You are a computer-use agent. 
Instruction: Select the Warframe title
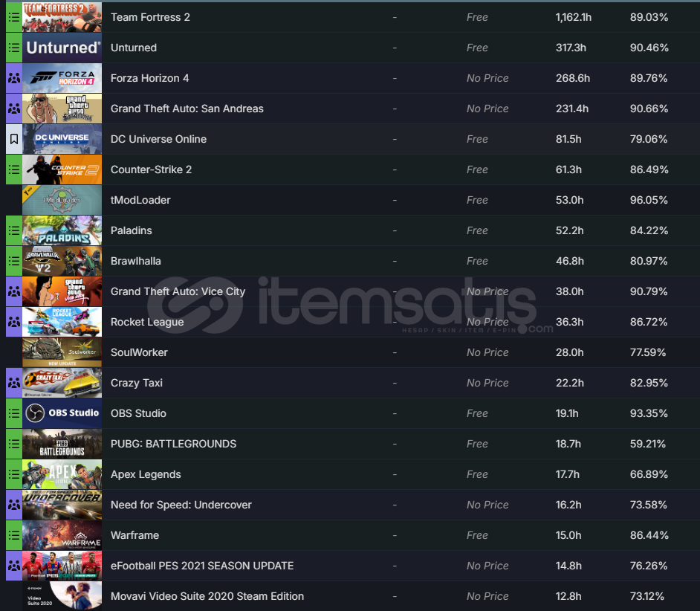click(x=135, y=535)
